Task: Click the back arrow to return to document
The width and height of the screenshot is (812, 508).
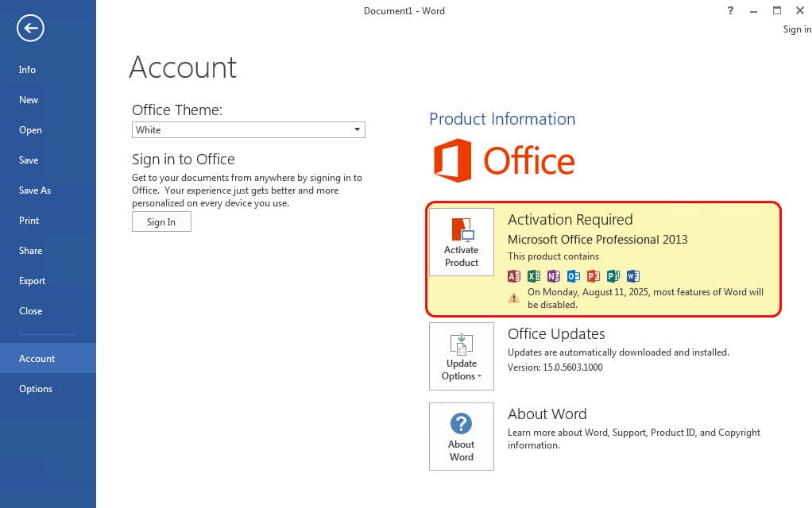Action: (30, 28)
